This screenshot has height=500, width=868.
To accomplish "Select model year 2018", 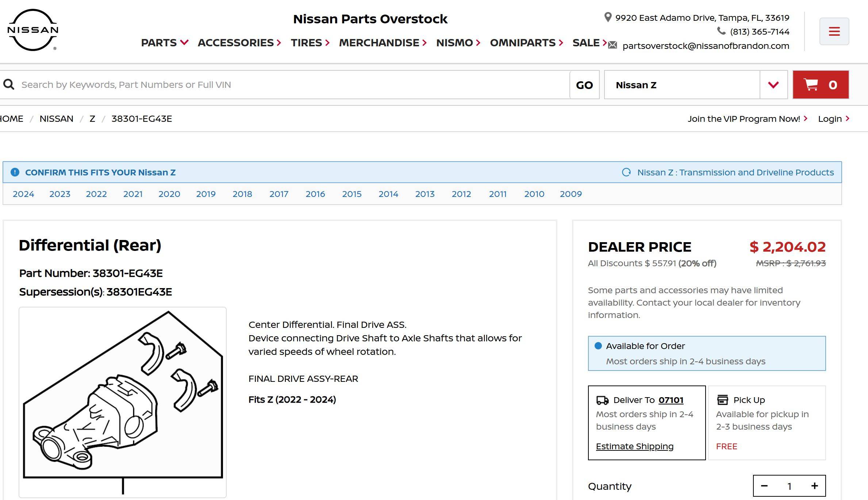I will 242,194.
